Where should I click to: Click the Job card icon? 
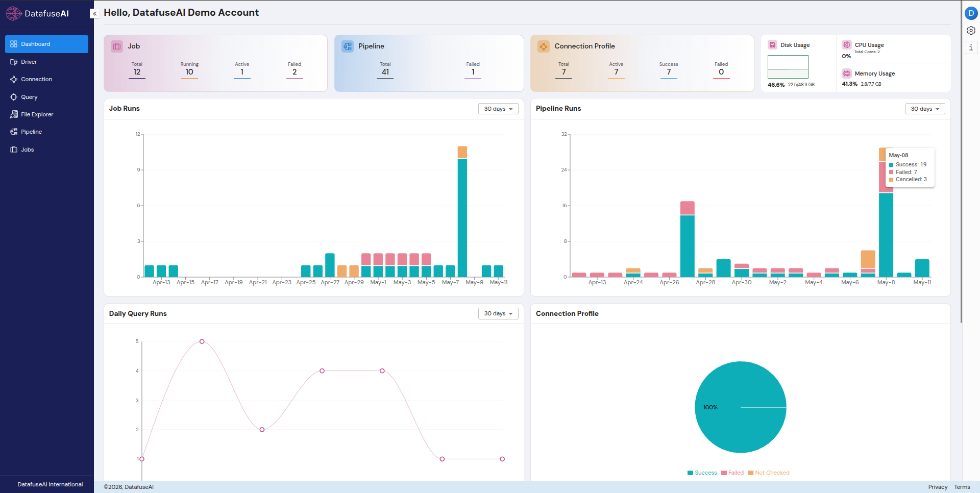pos(117,46)
